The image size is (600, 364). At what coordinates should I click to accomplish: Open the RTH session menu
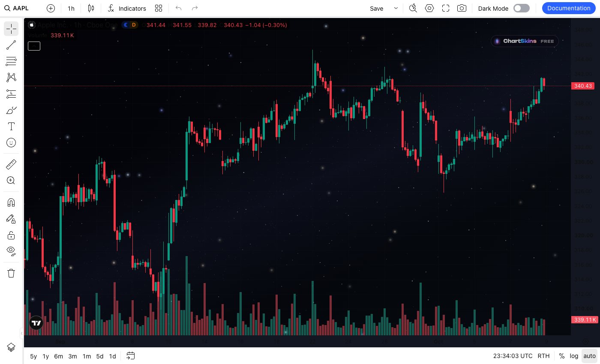tap(543, 356)
